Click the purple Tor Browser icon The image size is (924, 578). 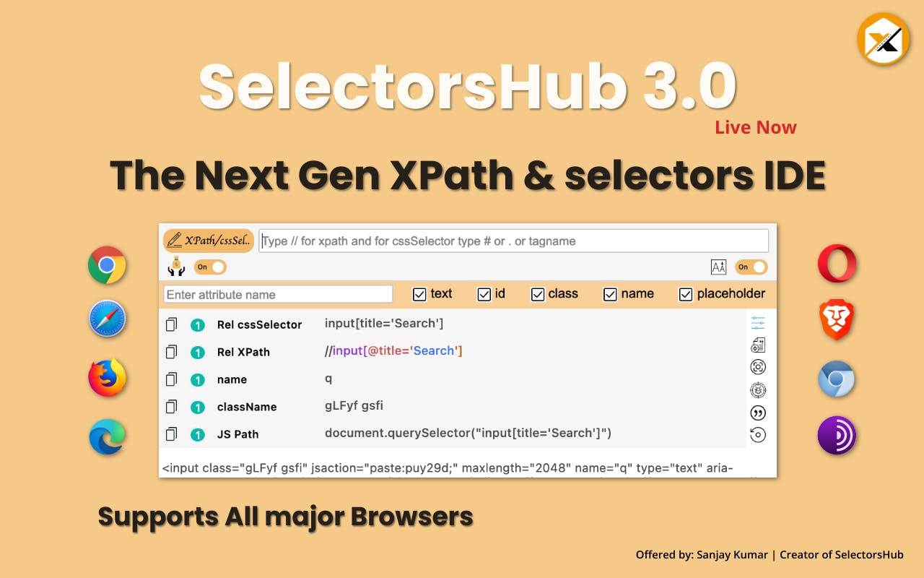point(837,436)
